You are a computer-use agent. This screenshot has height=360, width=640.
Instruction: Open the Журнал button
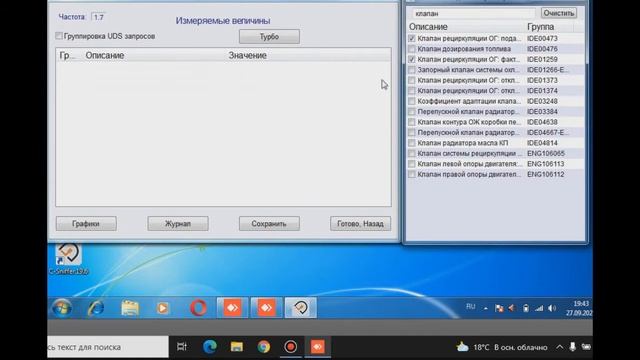[178, 223]
